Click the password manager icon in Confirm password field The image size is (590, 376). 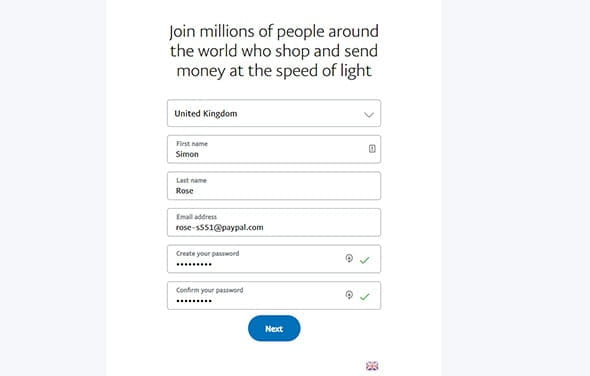pyautogui.click(x=349, y=295)
